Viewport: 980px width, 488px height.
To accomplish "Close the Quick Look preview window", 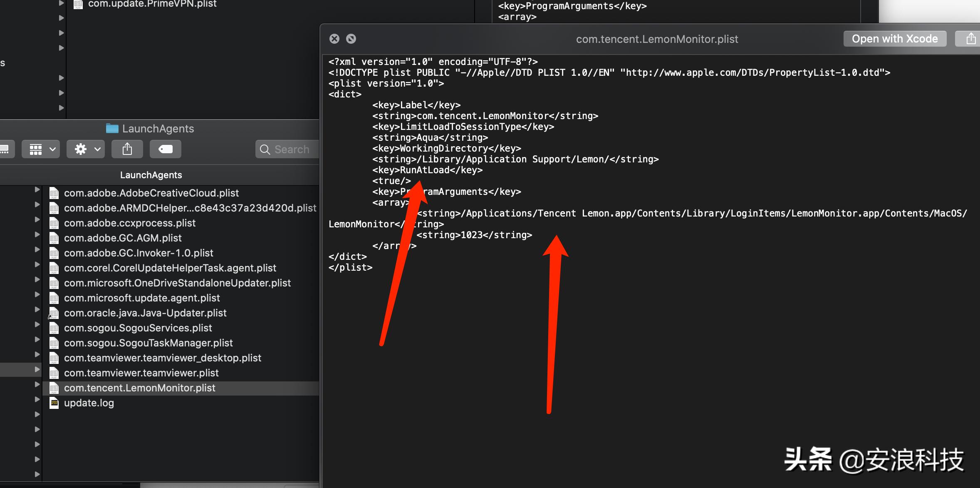I will point(334,39).
